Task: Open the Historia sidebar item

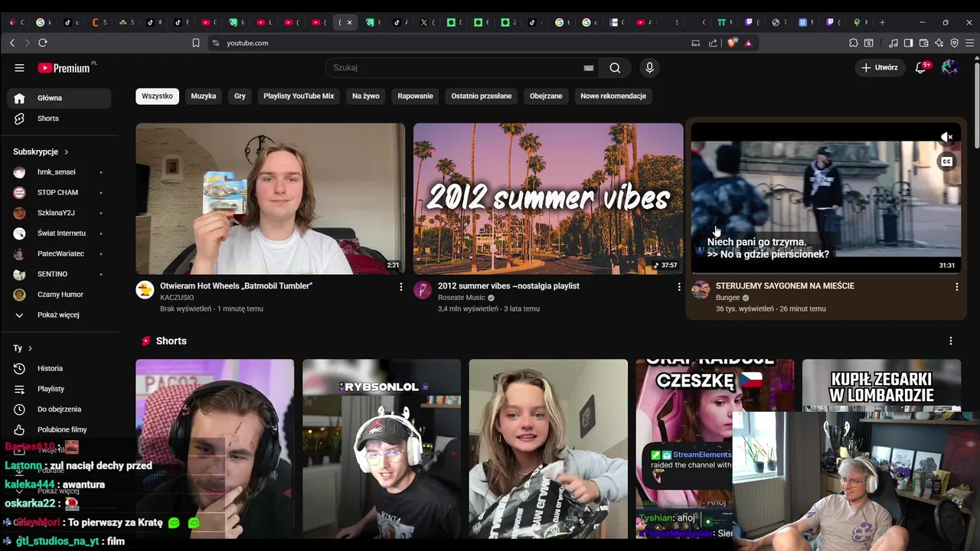Action: click(59, 369)
